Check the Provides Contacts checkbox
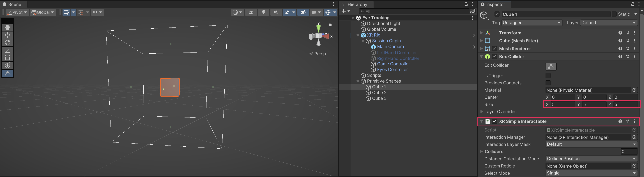 point(548,83)
